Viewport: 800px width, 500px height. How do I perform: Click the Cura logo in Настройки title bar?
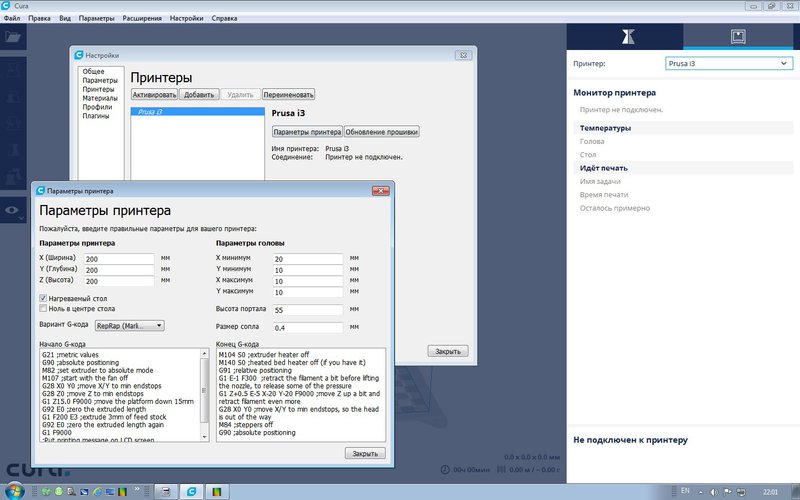point(80,54)
